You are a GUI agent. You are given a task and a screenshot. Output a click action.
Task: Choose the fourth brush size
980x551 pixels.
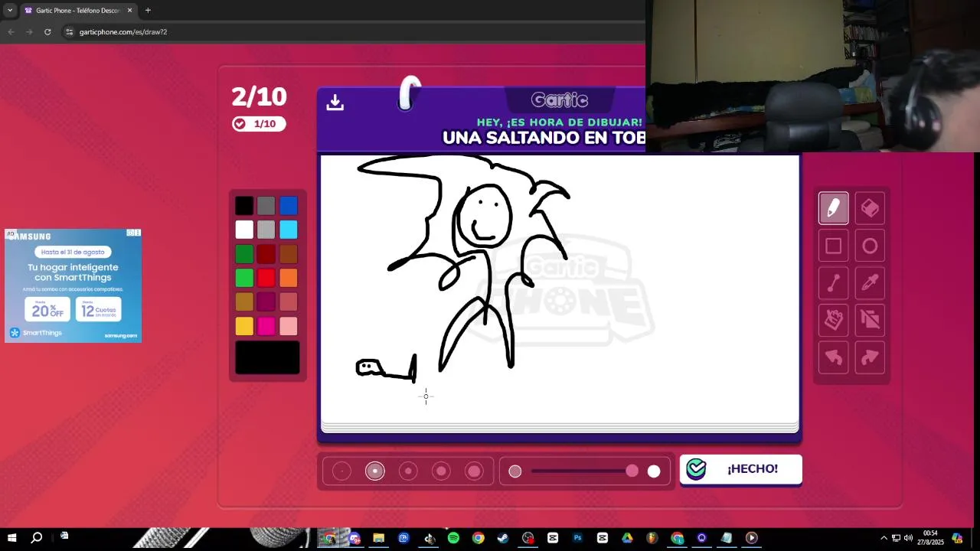[441, 471]
